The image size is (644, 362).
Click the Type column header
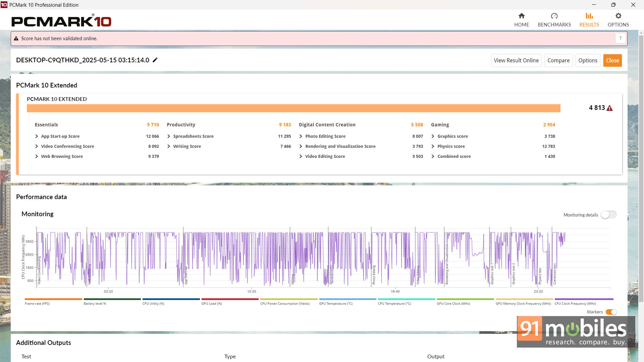[230, 356]
